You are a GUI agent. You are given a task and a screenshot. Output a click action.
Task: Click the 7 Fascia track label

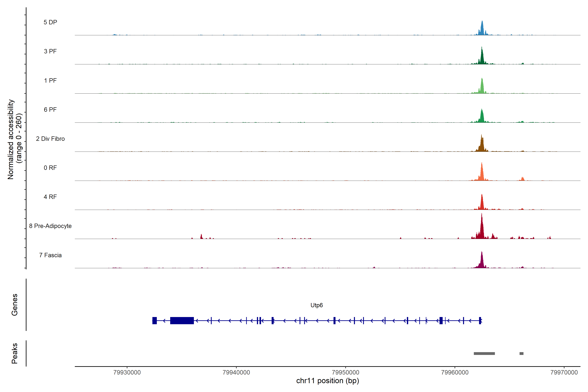tap(50, 255)
